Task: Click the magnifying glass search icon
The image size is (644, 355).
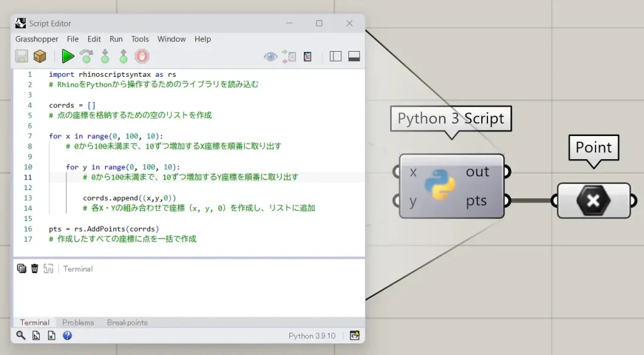Action: coord(21,335)
